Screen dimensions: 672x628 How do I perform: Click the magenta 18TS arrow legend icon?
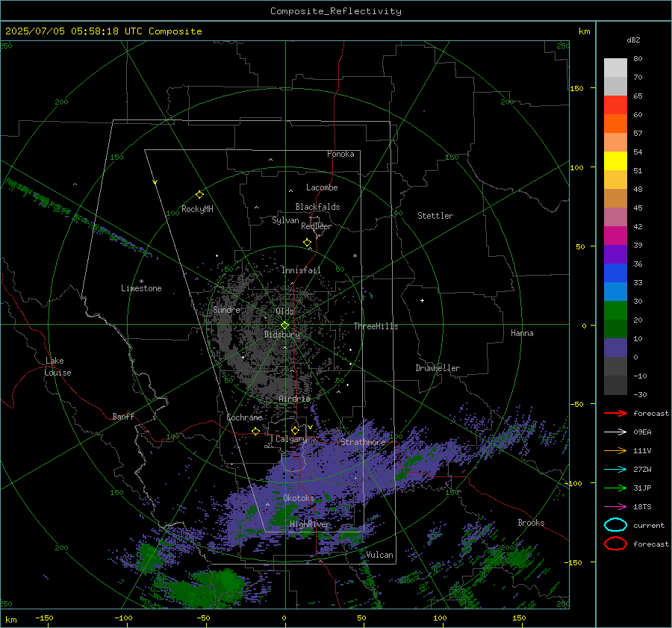[x=615, y=507]
